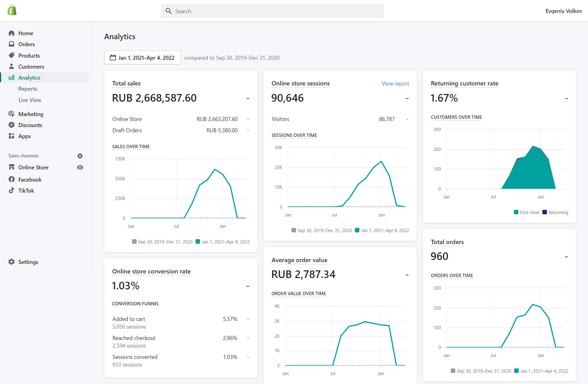
Task: Open the Live View submenu item
Action: pyautogui.click(x=30, y=100)
